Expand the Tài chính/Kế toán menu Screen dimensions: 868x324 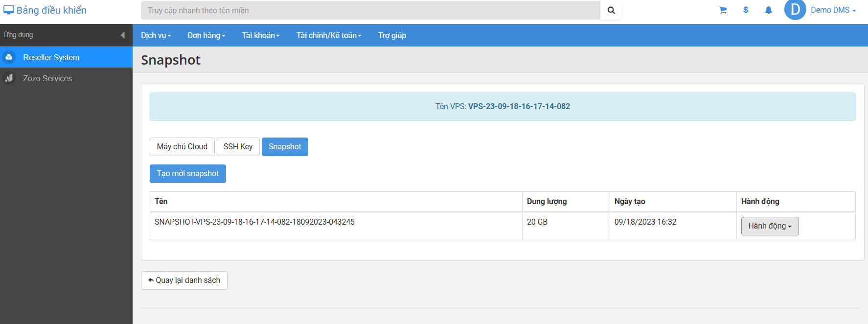[329, 35]
